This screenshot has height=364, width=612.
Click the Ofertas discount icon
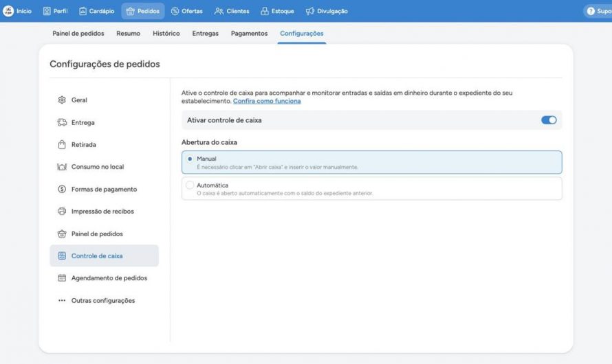click(x=175, y=11)
